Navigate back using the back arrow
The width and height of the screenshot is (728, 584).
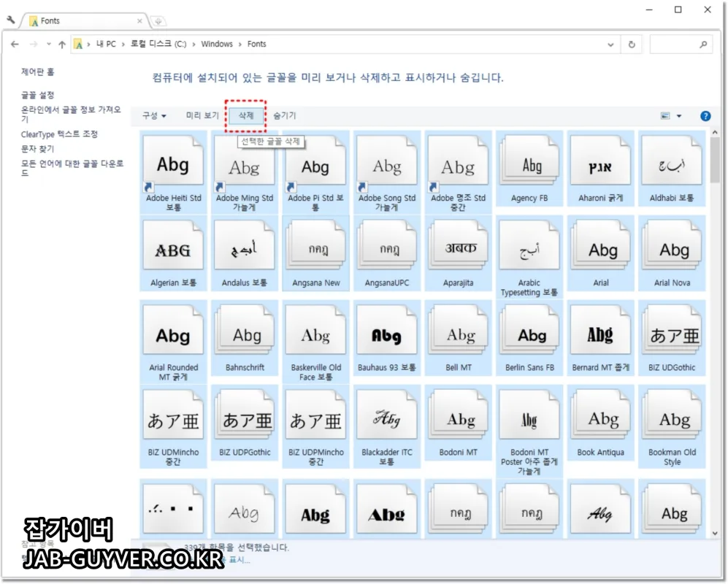[x=15, y=44]
